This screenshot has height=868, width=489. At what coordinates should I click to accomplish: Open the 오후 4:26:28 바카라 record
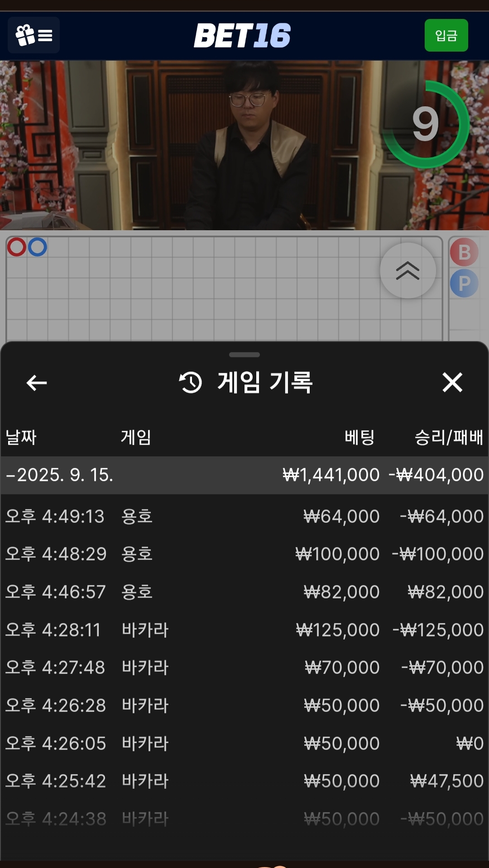pyautogui.click(x=244, y=705)
